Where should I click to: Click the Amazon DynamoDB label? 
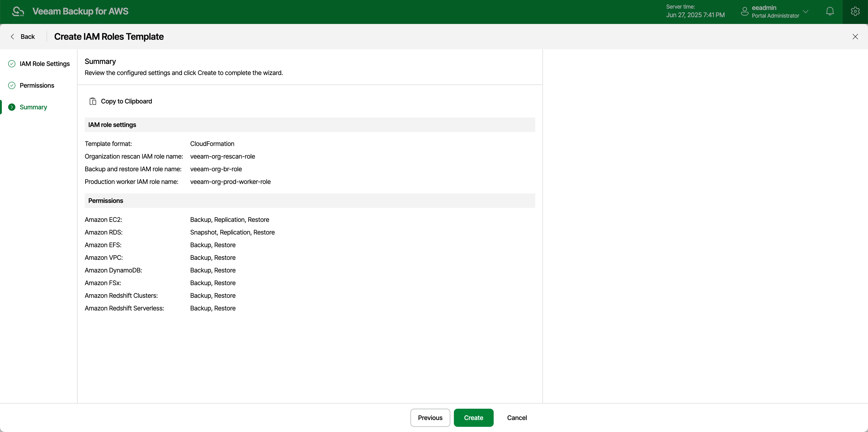(113, 270)
